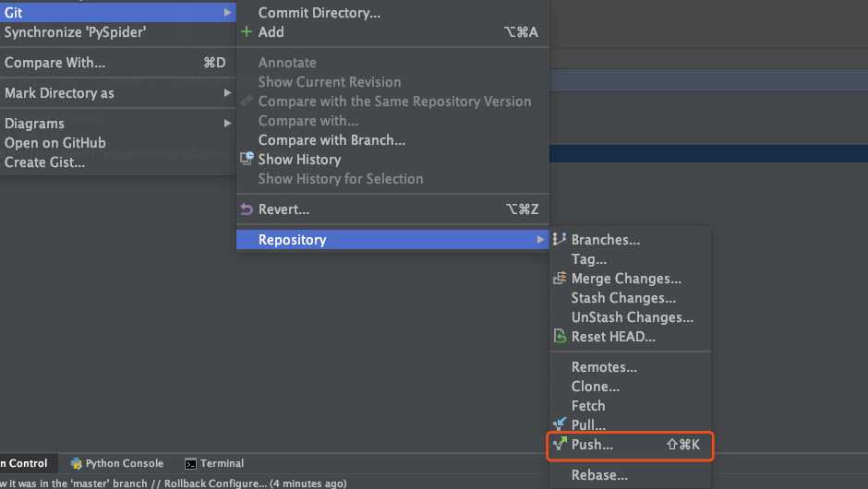The height and width of the screenshot is (489, 868).
Task: Click the Branches fork icon
Action: [559, 239]
